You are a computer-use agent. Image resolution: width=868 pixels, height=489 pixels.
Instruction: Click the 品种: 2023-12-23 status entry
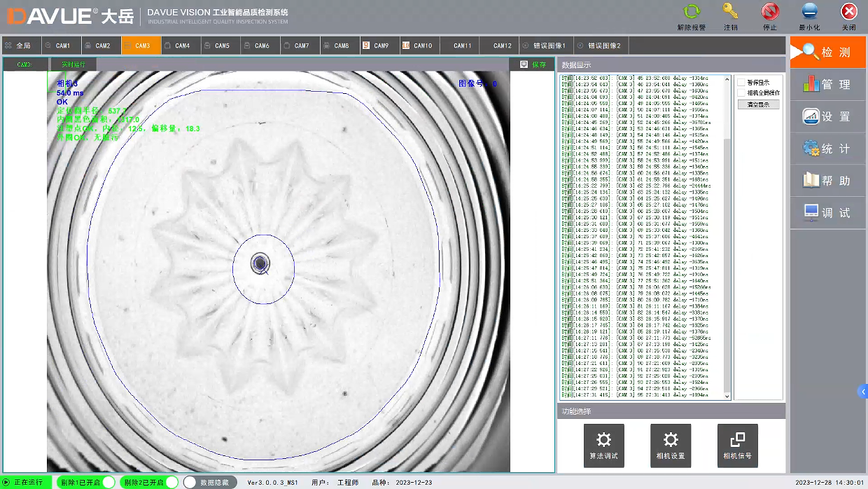point(402,483)
